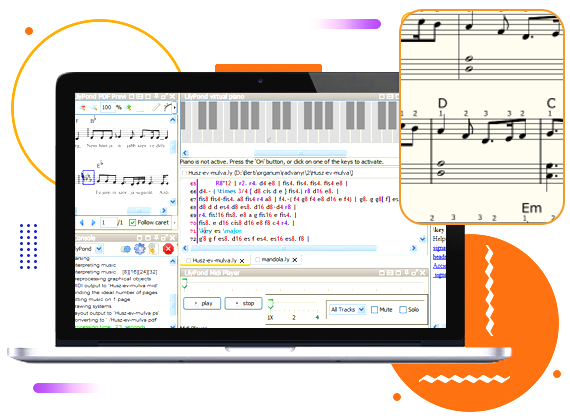Image resolution: width=570 pixels, height=420 pixels.
Task: Enable the Mute checkbox in Midi Player
Action: (x=374, y=309)
